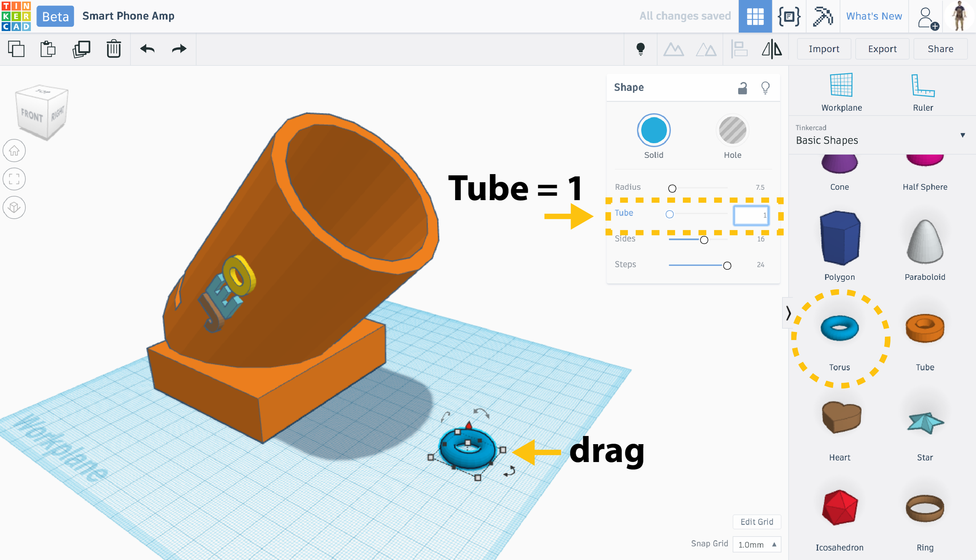Set shape to Hole
This screenshot has height=560, width=976.
click(732, 130)
